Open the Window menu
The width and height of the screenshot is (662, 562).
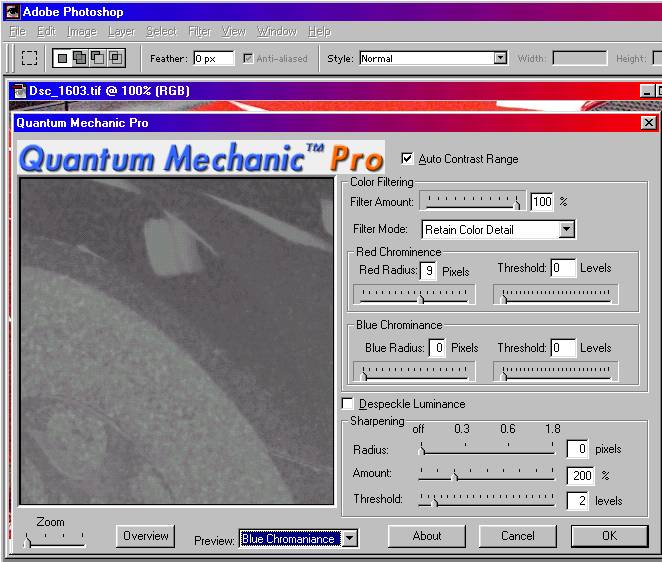(277, 32)
